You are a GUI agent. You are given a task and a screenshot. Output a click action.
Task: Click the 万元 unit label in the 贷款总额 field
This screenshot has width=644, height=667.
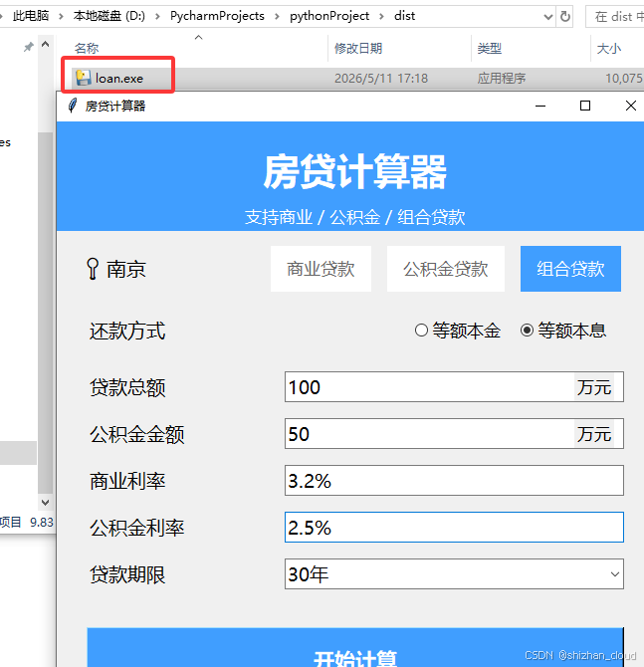[x=594, y=387]
